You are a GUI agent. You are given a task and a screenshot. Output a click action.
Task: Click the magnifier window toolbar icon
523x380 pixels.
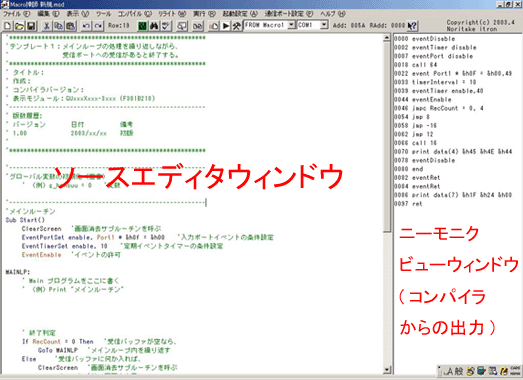pos(182,26)
